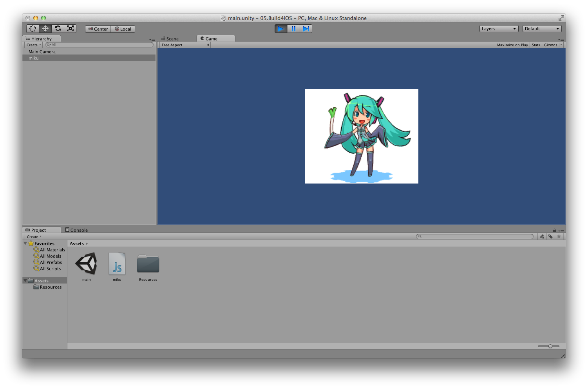Screen dimensions: 588x389
Task: Select the Hand tool
Action: pyautogui.click(x=33, y=29)
